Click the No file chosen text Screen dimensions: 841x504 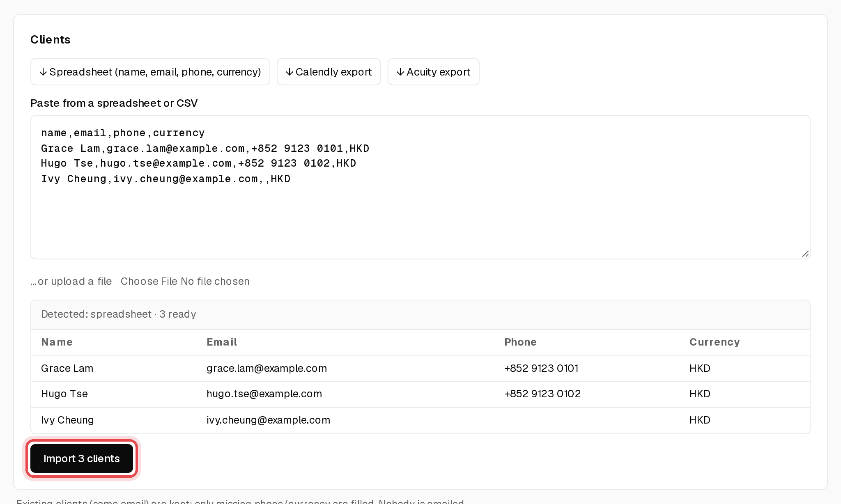(215, 282)
